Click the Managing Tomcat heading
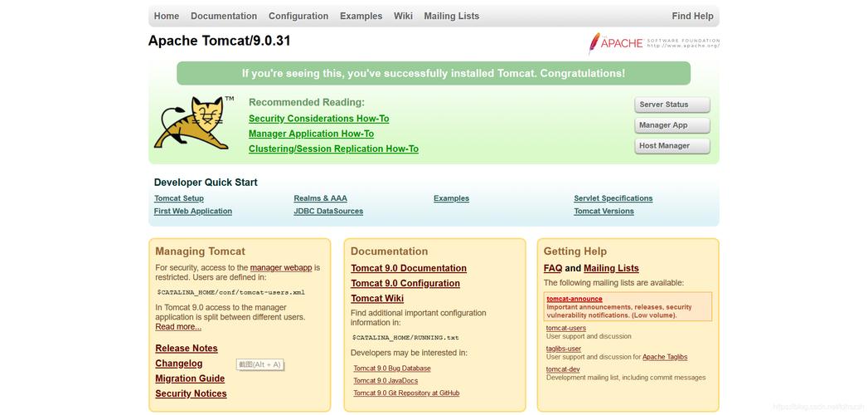This screenshot has height=415, width=868. pyautogui.click(x=201, y=251)
